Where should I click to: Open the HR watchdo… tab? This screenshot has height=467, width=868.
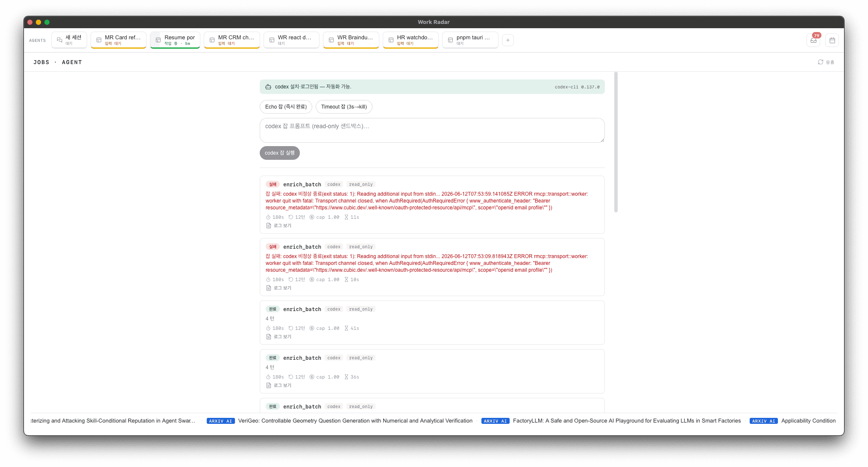(411, 40)
